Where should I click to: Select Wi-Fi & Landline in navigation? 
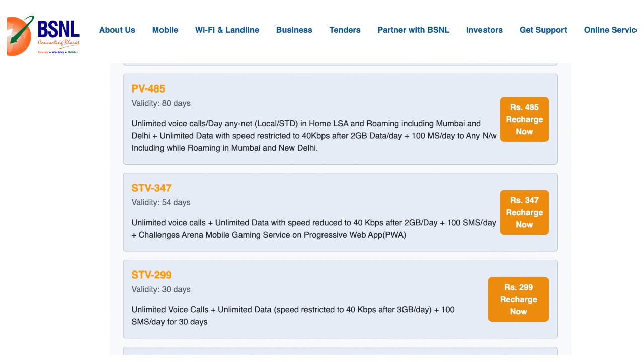click(x=227, y=30)
